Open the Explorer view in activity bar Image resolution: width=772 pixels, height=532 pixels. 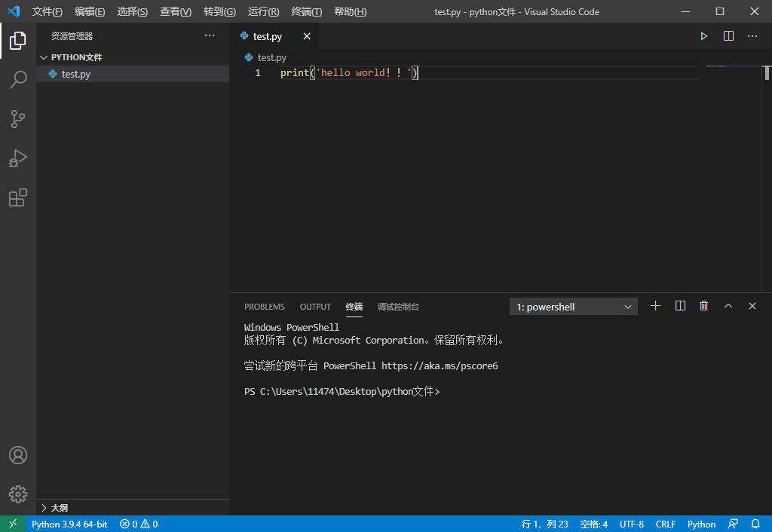pos(18,41)
